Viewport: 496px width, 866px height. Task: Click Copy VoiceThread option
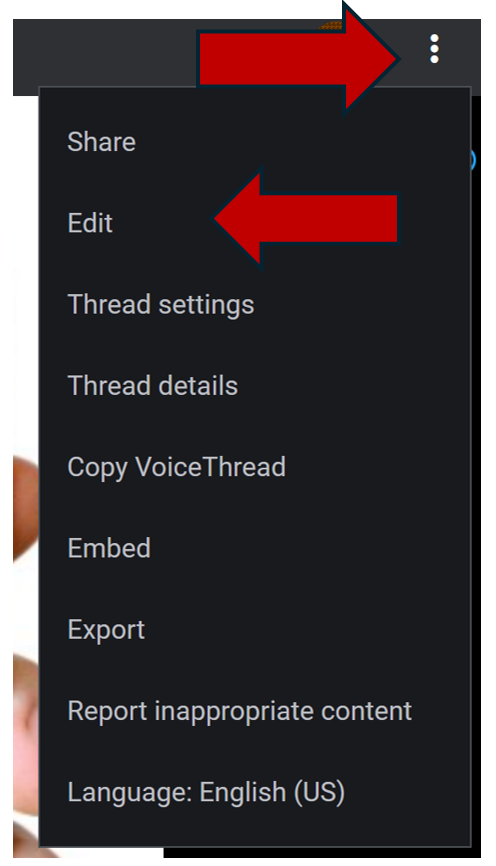(255, 467)
